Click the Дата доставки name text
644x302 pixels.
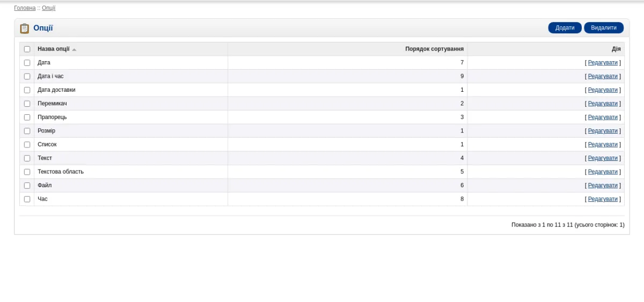click(x=56, y=90)
